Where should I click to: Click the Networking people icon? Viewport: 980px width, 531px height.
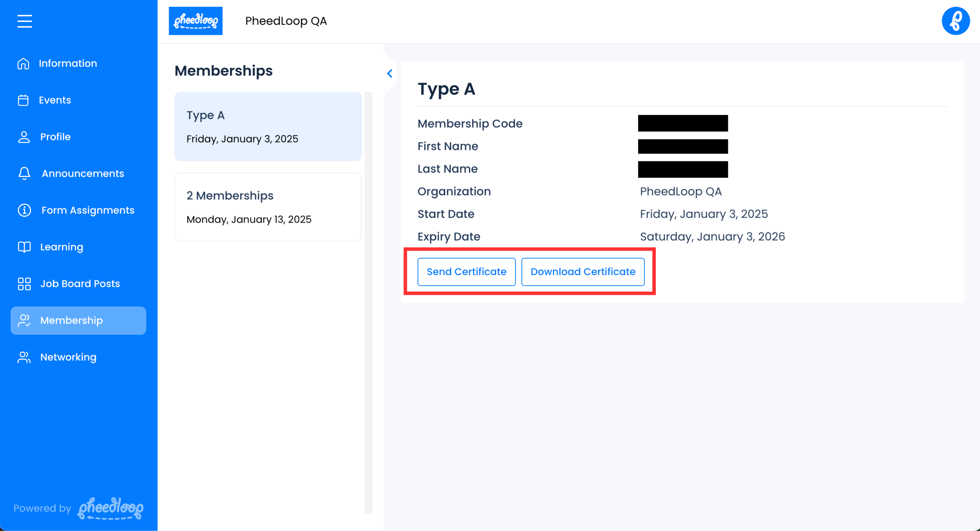24,357
